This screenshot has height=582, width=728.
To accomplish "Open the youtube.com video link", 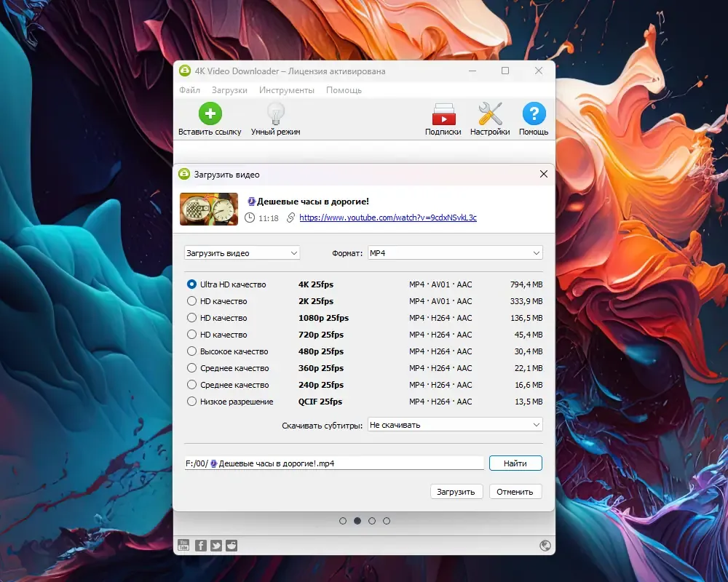I will [x=388, y=218].
